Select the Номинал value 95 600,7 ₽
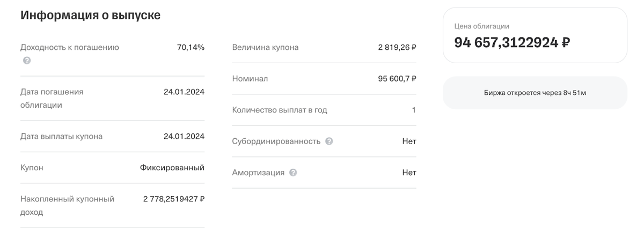This screenshot has width=644, height=240. tap(397, 79)
